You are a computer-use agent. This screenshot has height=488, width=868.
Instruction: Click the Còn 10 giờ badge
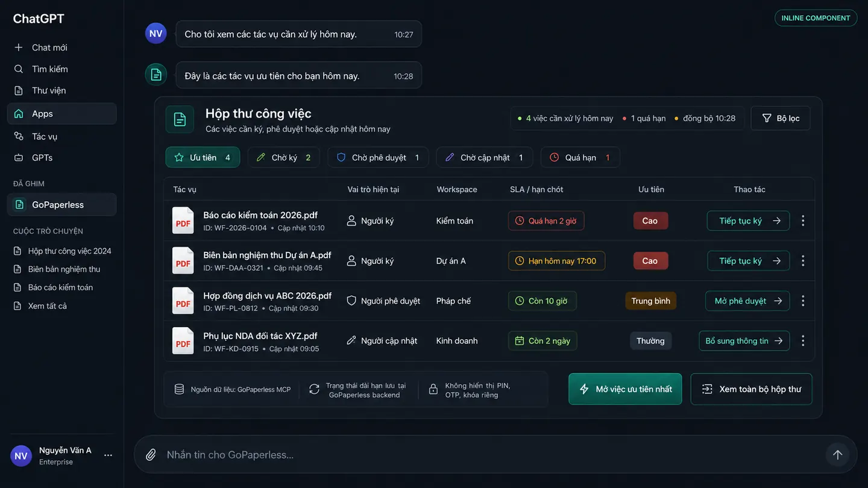(542, 301)
